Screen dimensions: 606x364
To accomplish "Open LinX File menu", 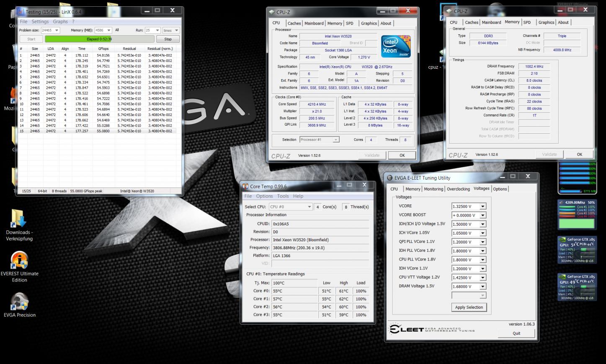I will [23, 21].
